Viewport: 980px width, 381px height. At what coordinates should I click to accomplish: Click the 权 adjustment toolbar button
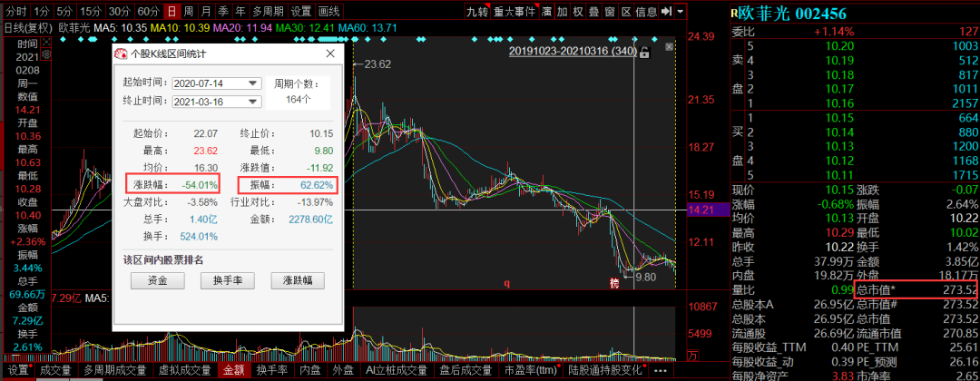[x=577, y=11]
